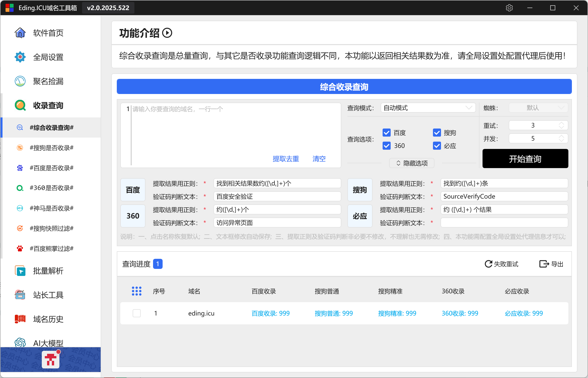
Task: Click the 百度 restore-default name button
Action: [x=133, y=190]
